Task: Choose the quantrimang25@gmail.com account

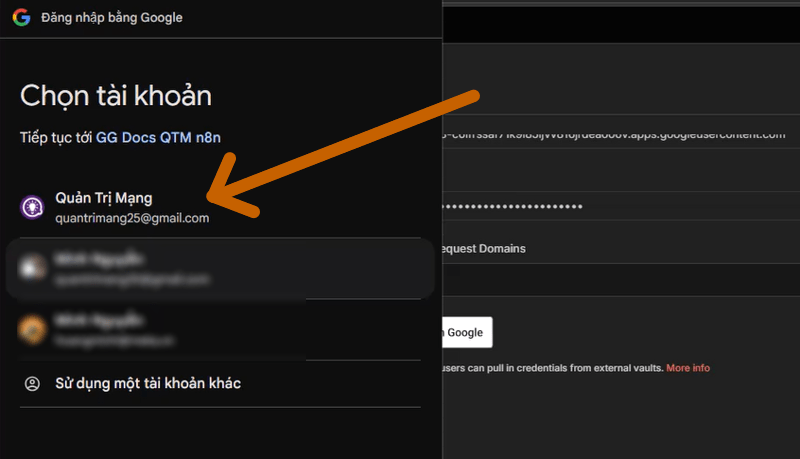Action: tap(132, 218)
